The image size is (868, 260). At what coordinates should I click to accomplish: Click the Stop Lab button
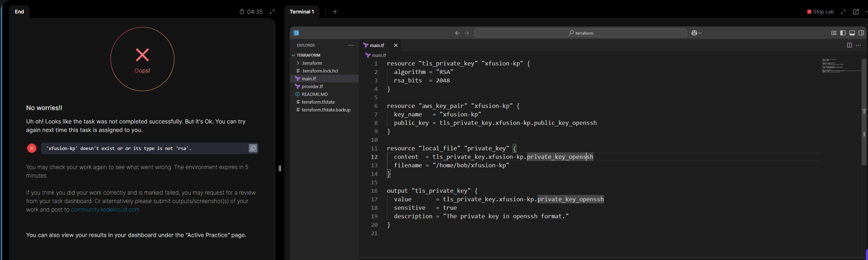point(821,12)
